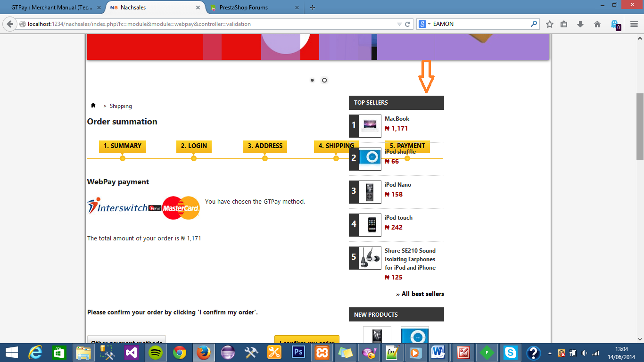This screenshot has width=644, height=362.
Task: Go back with the Firefox back arrow
Action: [x=10, y=24]
